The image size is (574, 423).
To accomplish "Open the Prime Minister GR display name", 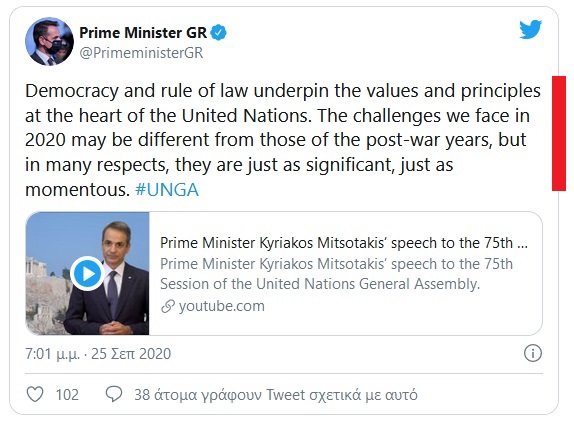I will click(143, 33).
